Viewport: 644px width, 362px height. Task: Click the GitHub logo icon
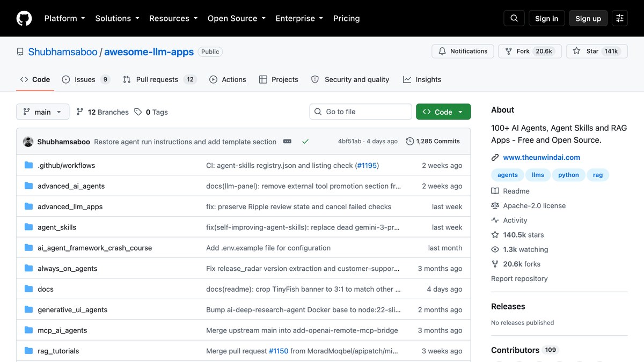point(24,18)
